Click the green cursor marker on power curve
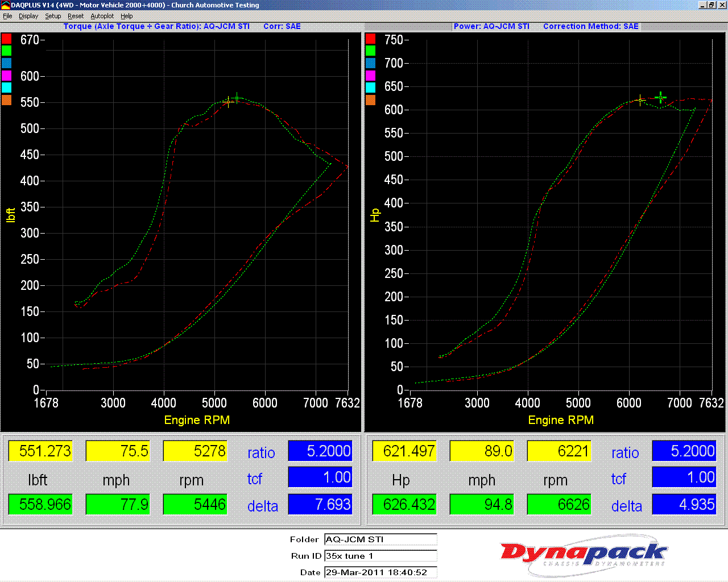728x582 pixels. [660, 98]
